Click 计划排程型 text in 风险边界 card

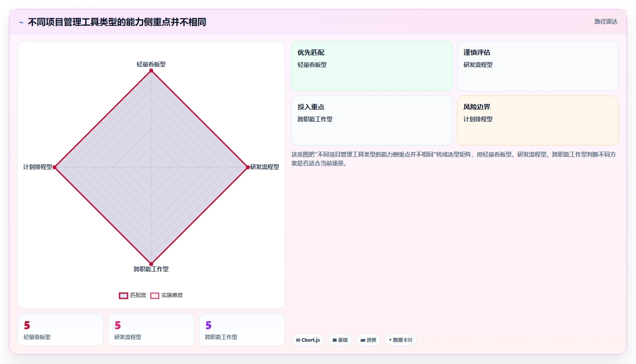tap(478, 120)
